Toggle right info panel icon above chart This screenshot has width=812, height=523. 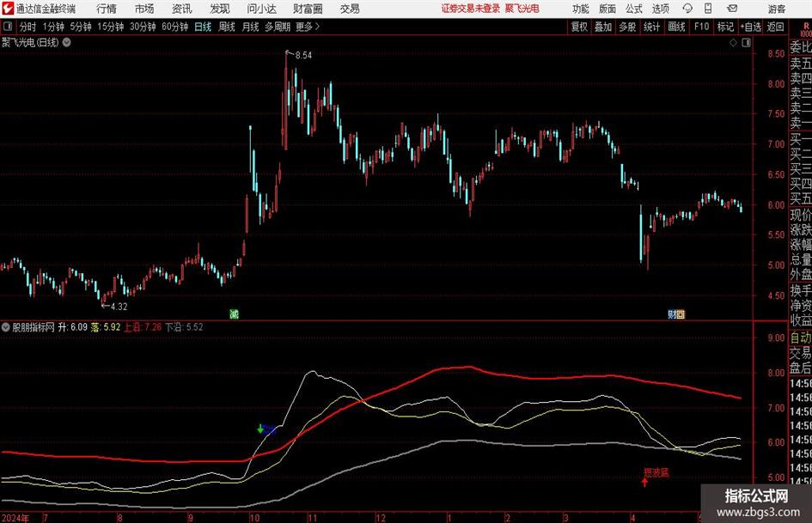[x=746, y=43]
